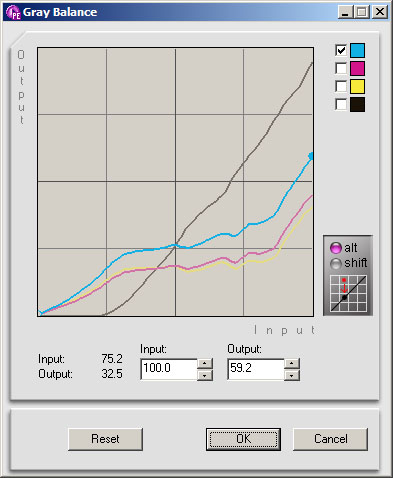The height and width of the screenshot is (478, 393).
Task: Increase Output value with up arrow
Action: point(292,363)
